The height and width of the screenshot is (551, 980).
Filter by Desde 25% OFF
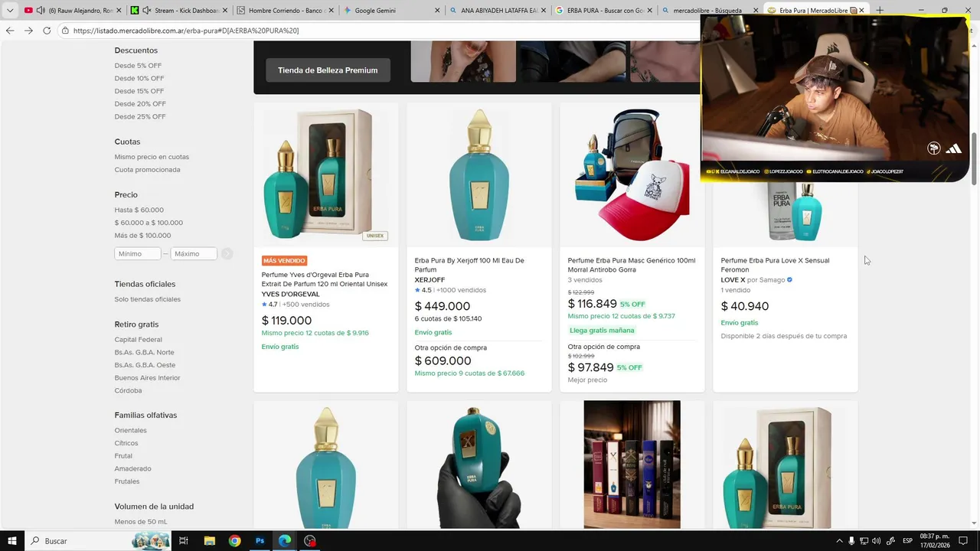tap(140, 116)
